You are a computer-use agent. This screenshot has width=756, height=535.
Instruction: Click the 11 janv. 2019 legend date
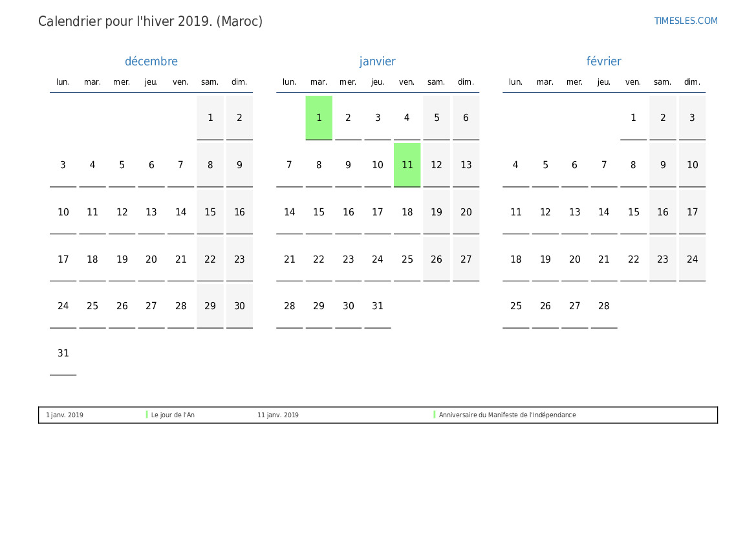coord(278,415)
